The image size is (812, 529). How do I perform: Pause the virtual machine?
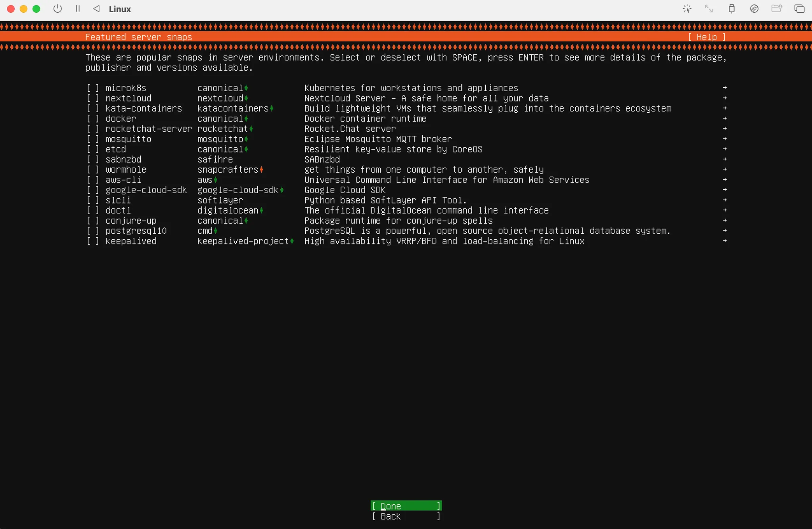click(78, 9)
